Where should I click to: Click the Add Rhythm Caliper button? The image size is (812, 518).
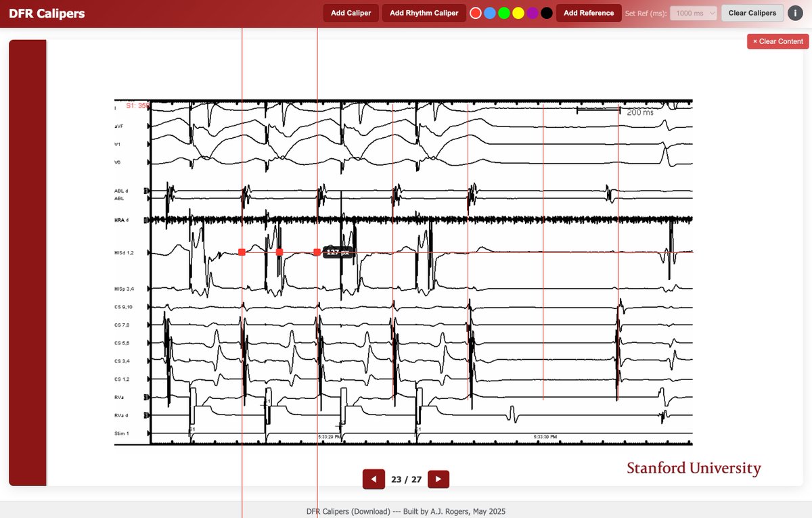[424, 13]
